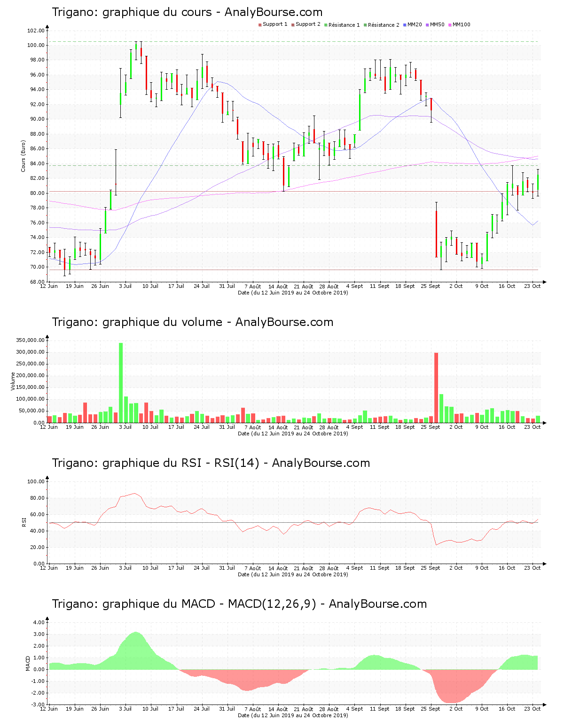Click the '68.00' price axis label

pos(38,282)
